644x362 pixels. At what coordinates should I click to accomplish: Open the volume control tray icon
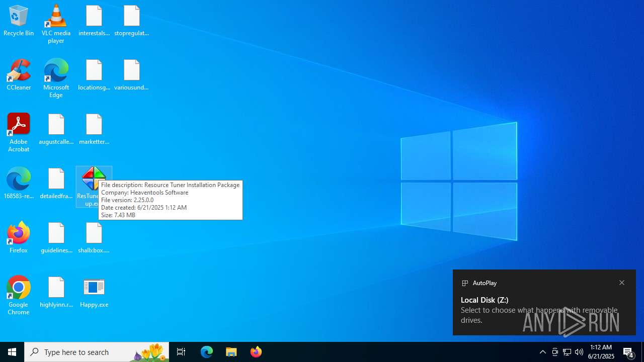(x=579, y=352)
